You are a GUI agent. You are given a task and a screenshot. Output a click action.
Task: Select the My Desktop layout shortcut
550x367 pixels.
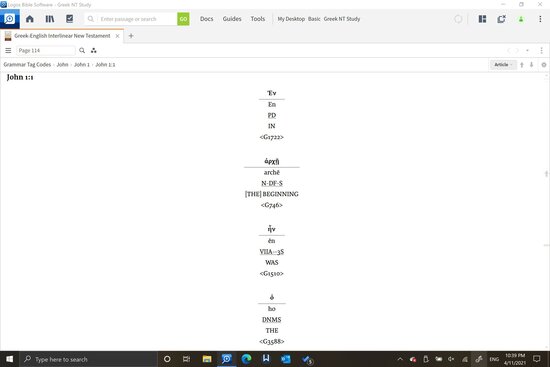click(291, 19)
